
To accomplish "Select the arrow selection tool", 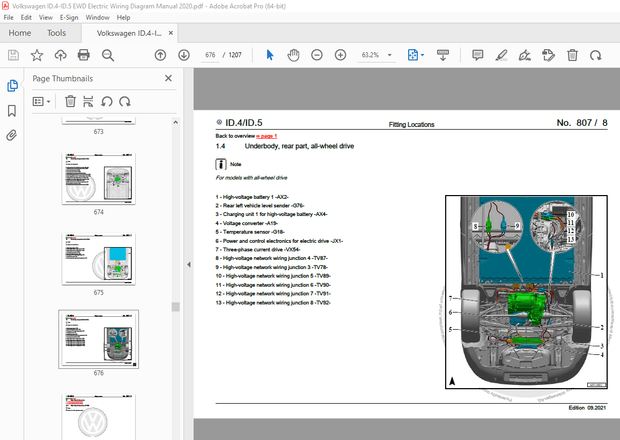I will point(270,55).
